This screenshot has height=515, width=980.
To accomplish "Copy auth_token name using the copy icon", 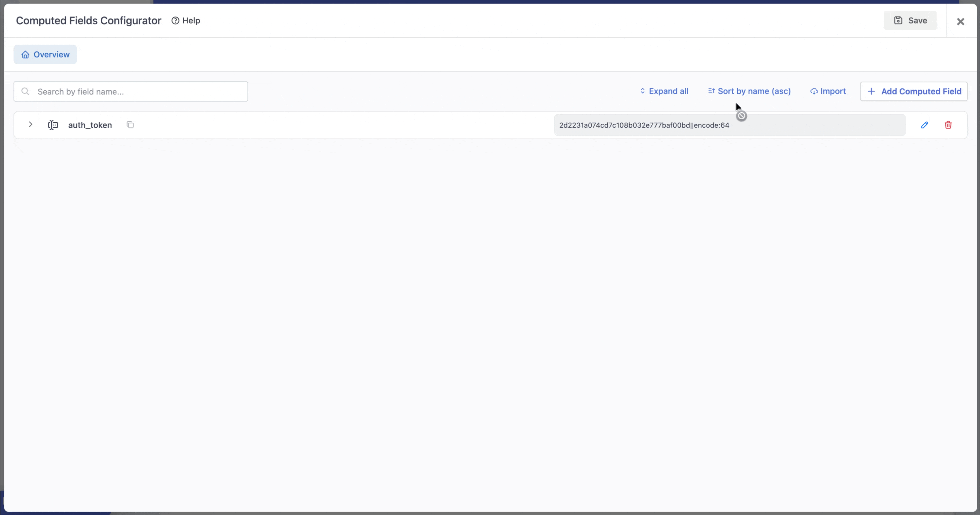I will tap(130, 125).
